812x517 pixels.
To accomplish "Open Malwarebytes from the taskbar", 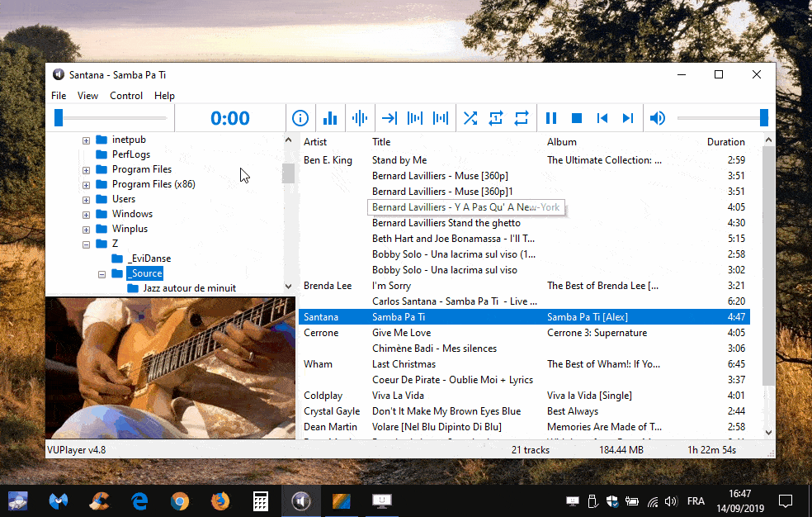I will [59, 501].
